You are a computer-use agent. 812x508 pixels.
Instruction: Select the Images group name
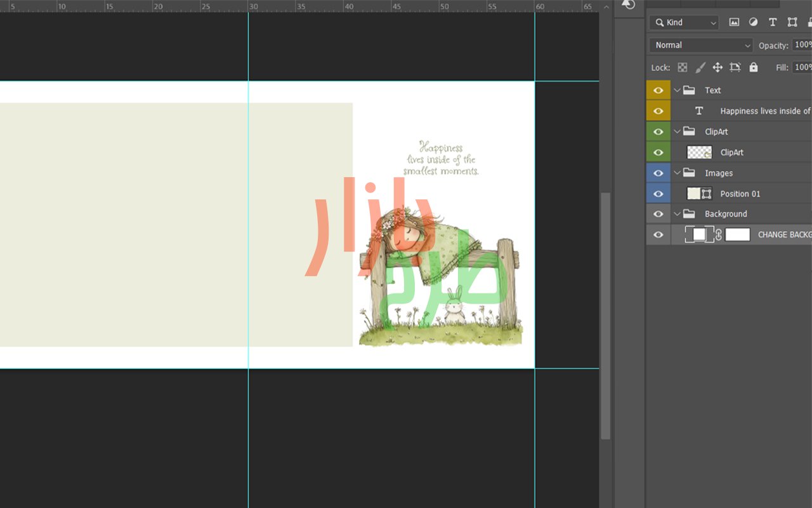point(719,173)
